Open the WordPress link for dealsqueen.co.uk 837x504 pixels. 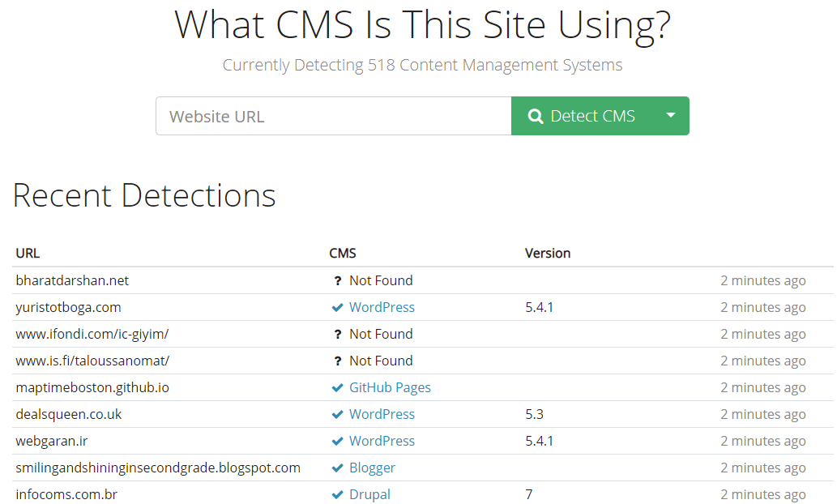coord(382,414)
